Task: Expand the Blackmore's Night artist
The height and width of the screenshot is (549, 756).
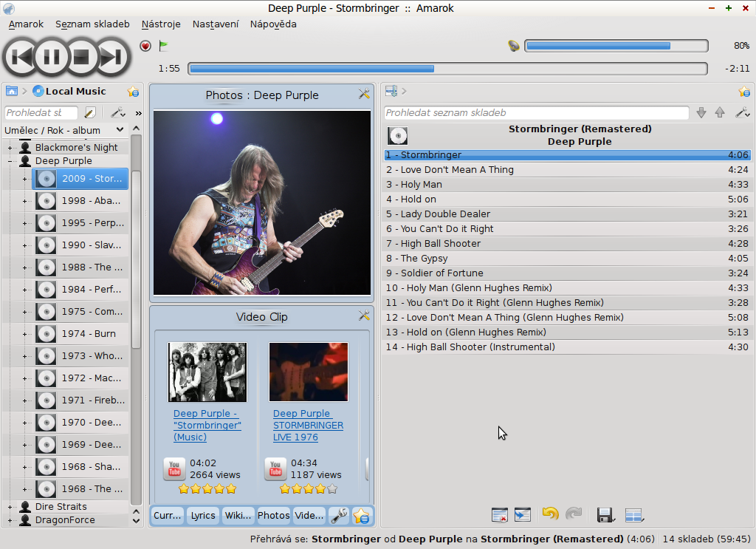Action: [x=10, y=148]
